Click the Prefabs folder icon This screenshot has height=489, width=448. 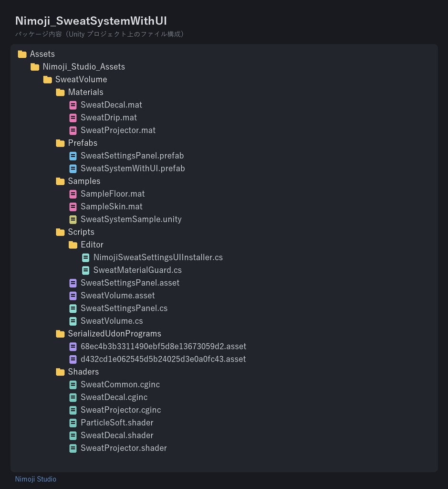click(x=60, y=143)
